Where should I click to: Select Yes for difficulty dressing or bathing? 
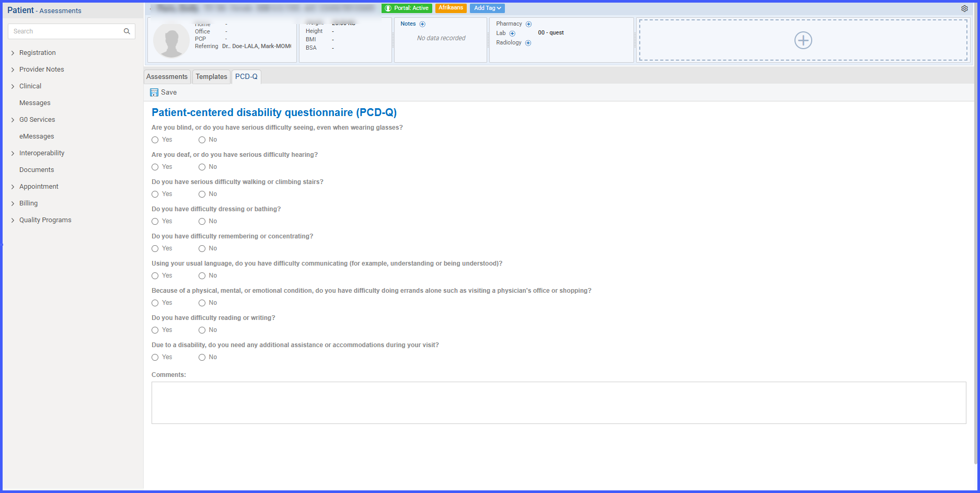click(155, 222)
